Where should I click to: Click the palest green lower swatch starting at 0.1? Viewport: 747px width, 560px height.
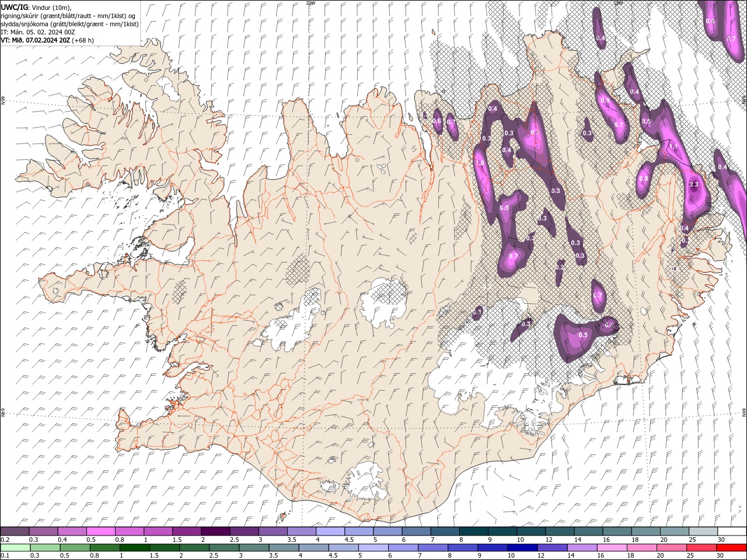[16, 548]
